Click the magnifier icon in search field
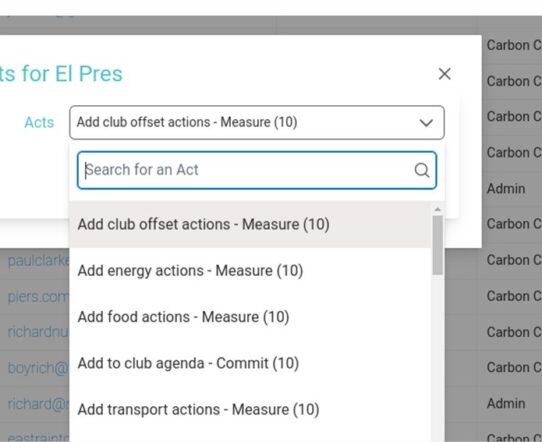Screen dimensions: 542x442 click(x=422, y=170)
